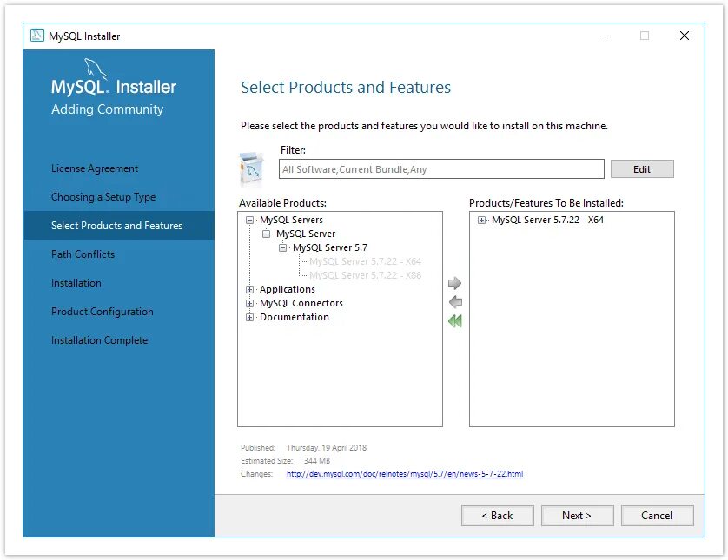This screenshot has width=728, height=560.
Task: Select the MySQL Servers root label
Action: tap(291, 220)
